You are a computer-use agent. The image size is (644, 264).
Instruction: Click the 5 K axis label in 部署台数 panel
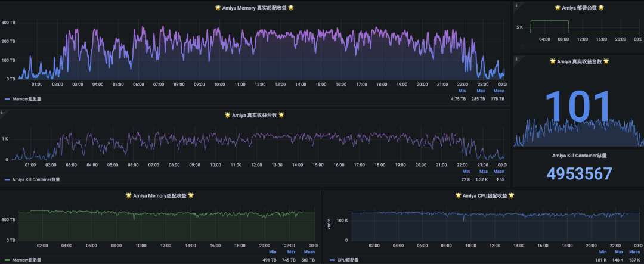coord(519,27)
